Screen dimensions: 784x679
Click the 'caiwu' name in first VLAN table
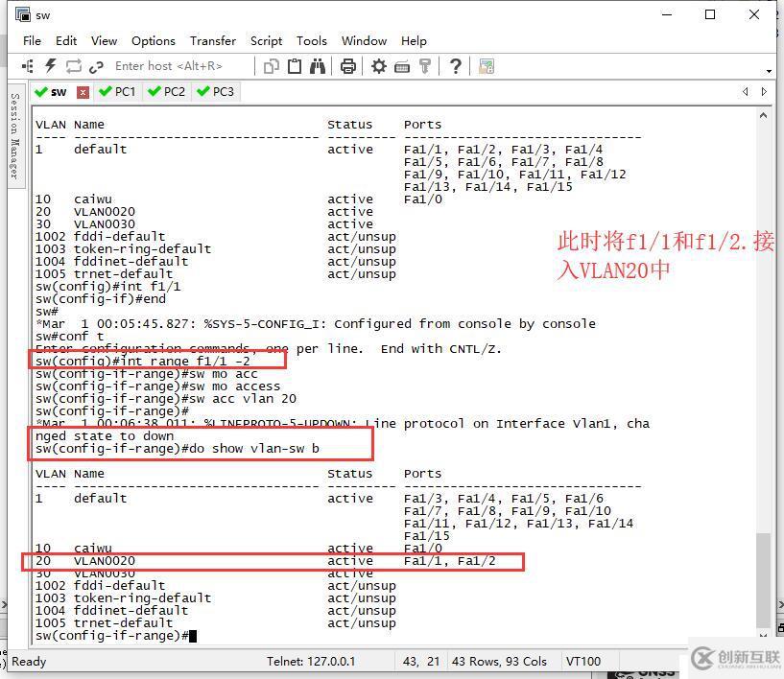93,199
